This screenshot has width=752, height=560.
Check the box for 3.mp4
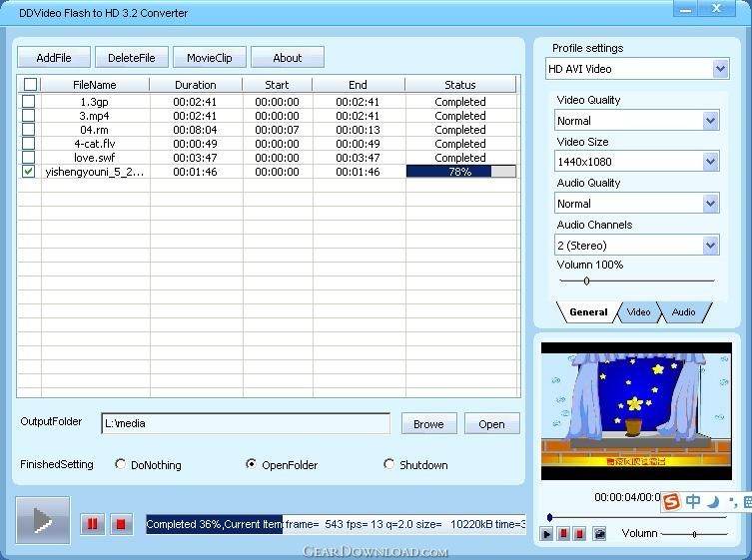click(x=28, y=115)
